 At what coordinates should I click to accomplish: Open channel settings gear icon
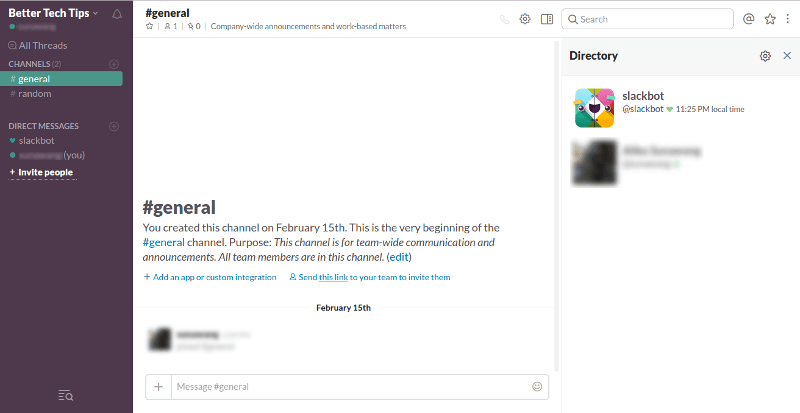525,19
